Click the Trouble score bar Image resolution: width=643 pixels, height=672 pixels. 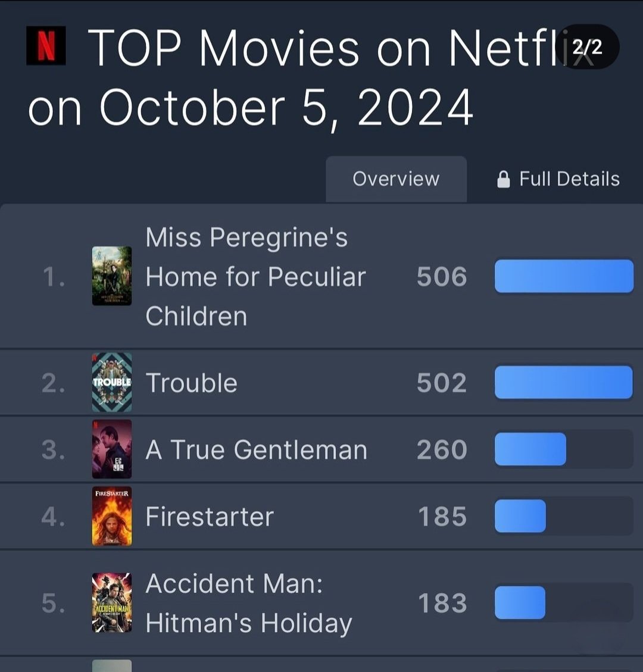tap(563, 382)
